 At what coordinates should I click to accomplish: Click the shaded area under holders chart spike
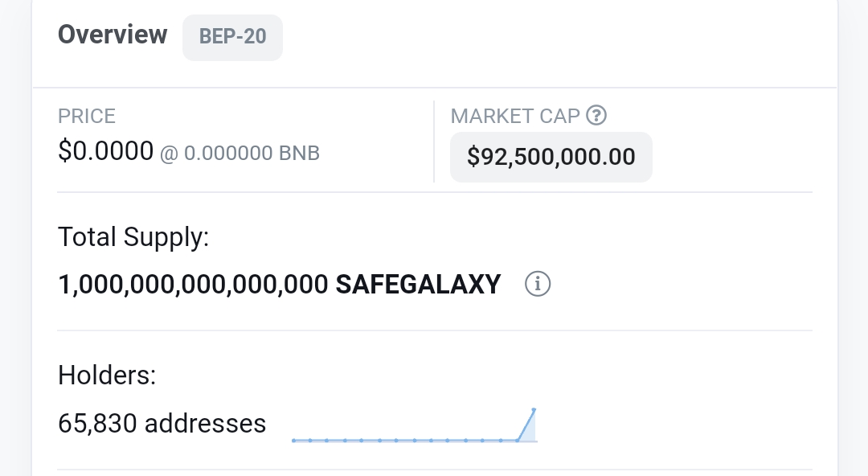[530, 433]
